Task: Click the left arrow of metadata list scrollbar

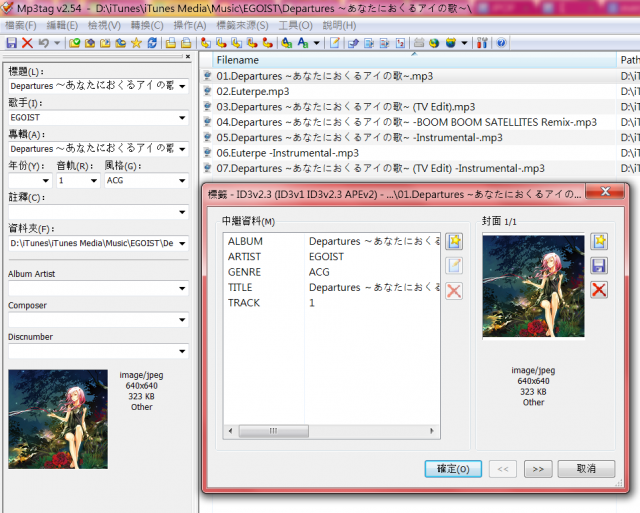Action: coord(231,431)
